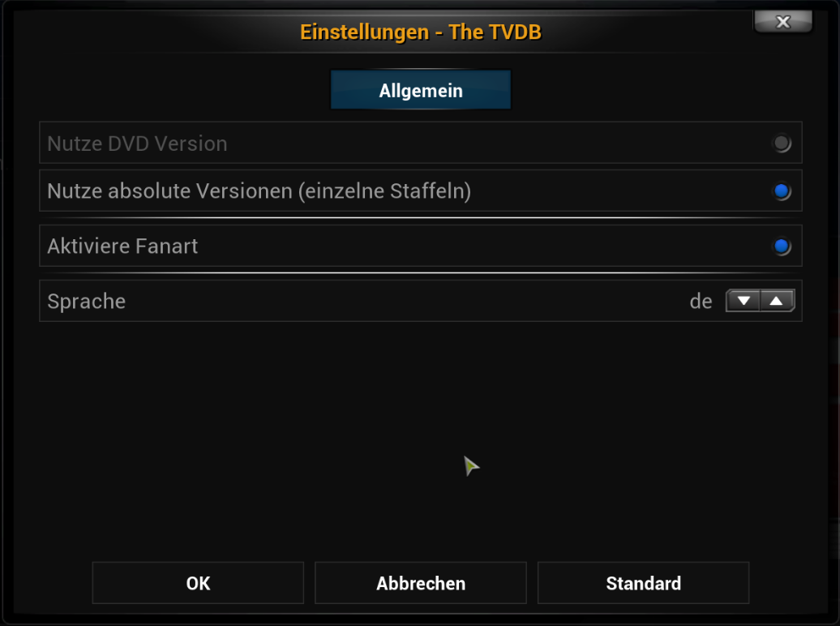Viewport: 840px width, 626px height.
Task: Click the Einstellungen - The TVDB title
Action: click(421, 32)
